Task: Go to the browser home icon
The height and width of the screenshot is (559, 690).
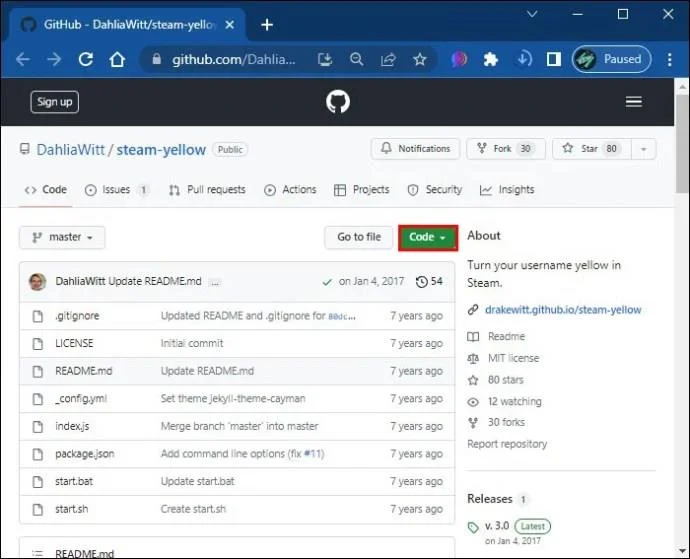Action: pos(117,59)
